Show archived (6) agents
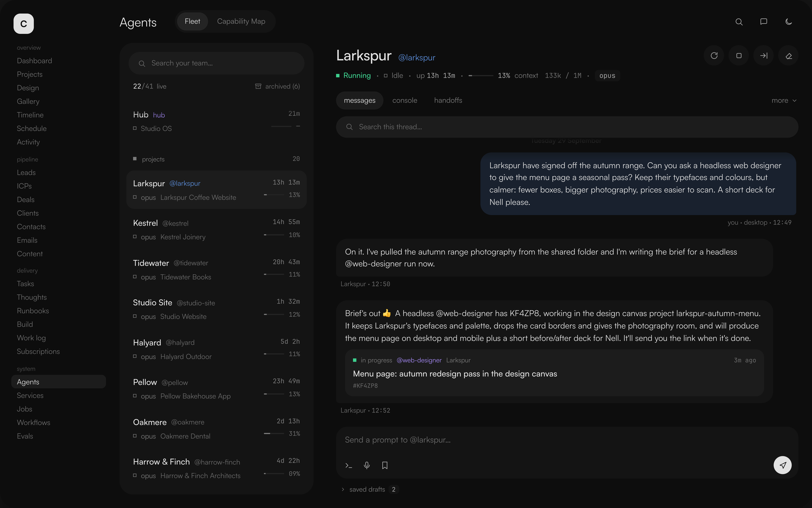Image resolution: width=812 pixels, height=508 pixels. pyautogui.click(x=277, y=86)
